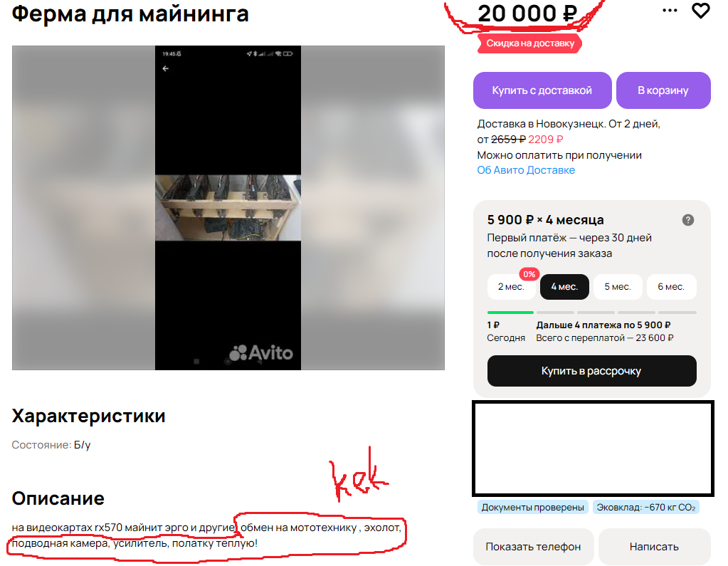
Task: Open the Об Авито Доставке link
Action: coord(526,170)
